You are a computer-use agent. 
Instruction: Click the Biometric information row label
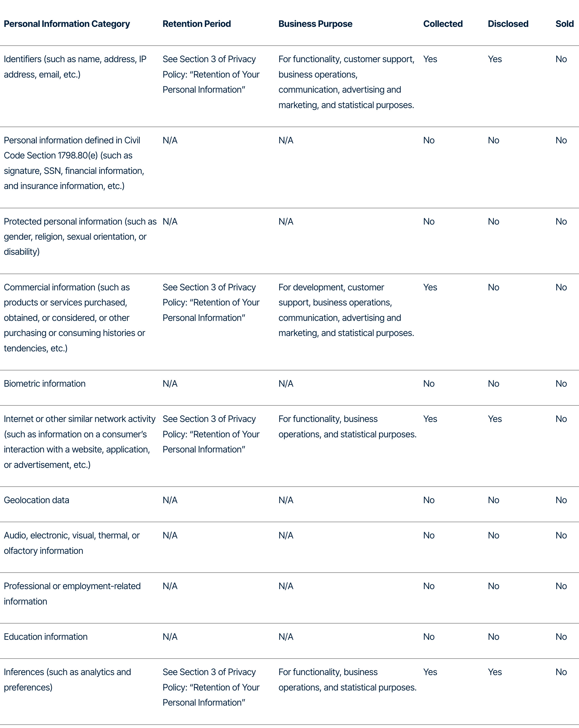(45, 384)
